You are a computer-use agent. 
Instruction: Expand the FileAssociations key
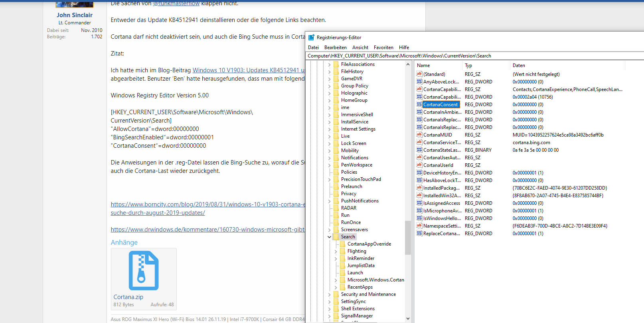point(330,64)
